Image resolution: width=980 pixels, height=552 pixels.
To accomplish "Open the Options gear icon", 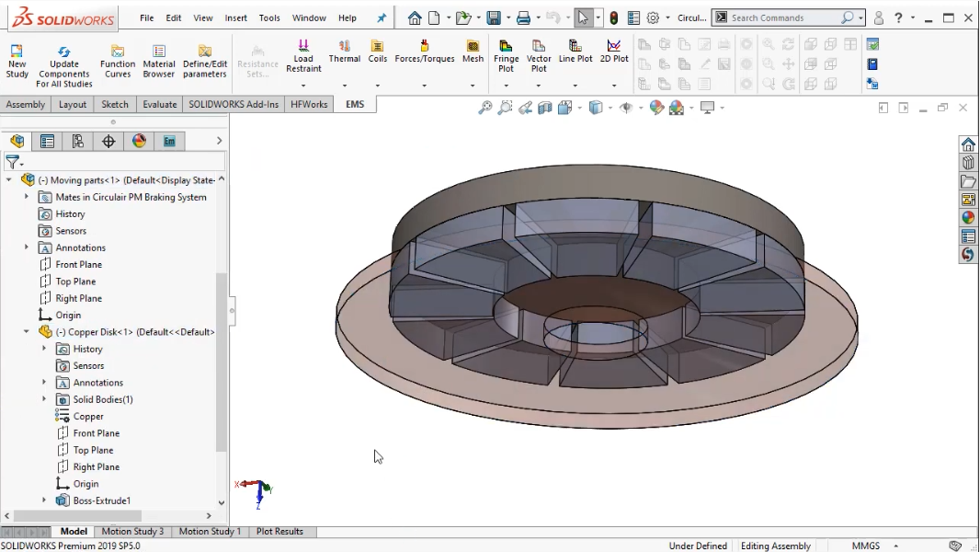I will [653, 18].
